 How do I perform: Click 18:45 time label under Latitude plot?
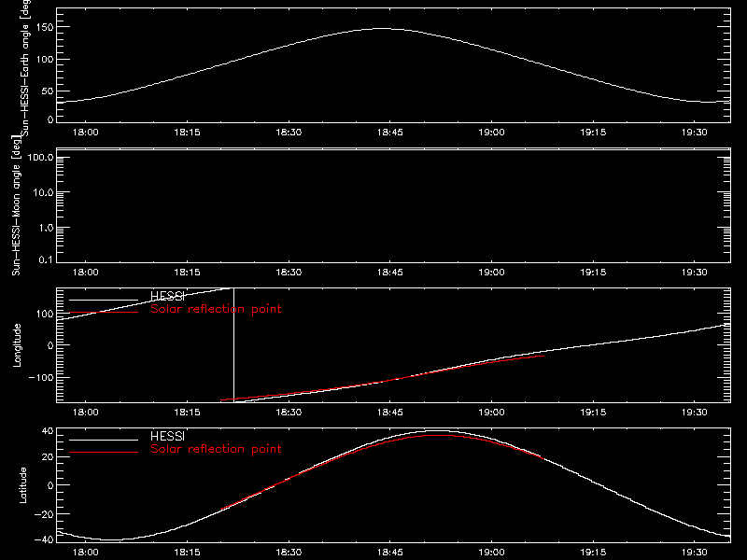tap(390, 553)
